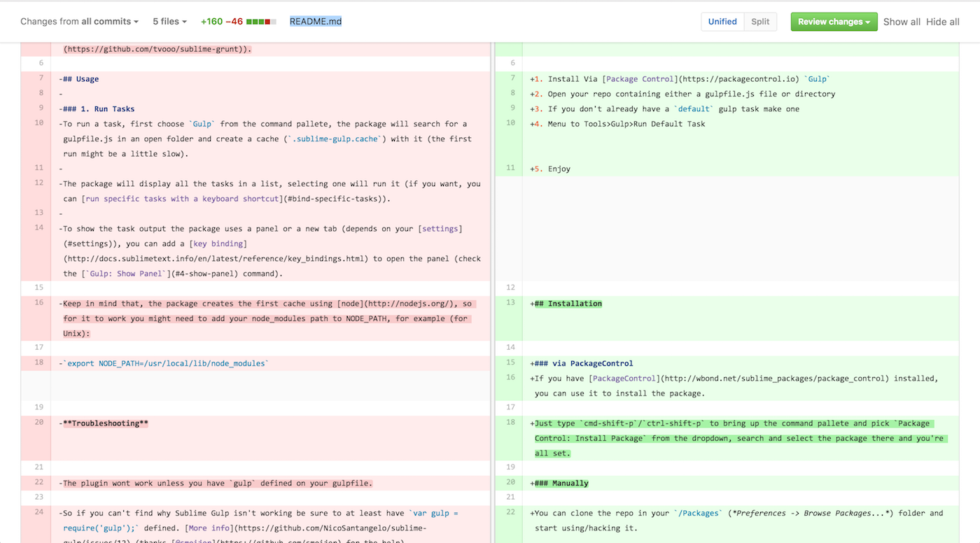Click the README.md file name
Screen dimensions: 980x543
click(x=316, y=22)
